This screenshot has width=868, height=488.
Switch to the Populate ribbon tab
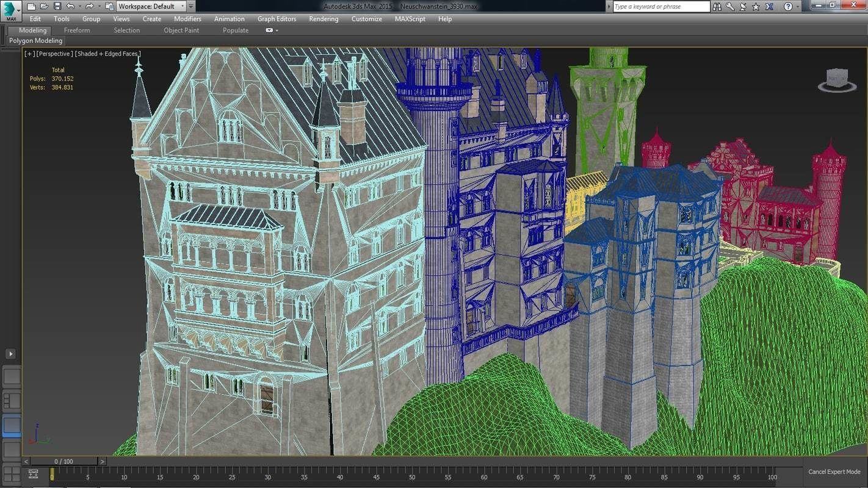[236, 30]
